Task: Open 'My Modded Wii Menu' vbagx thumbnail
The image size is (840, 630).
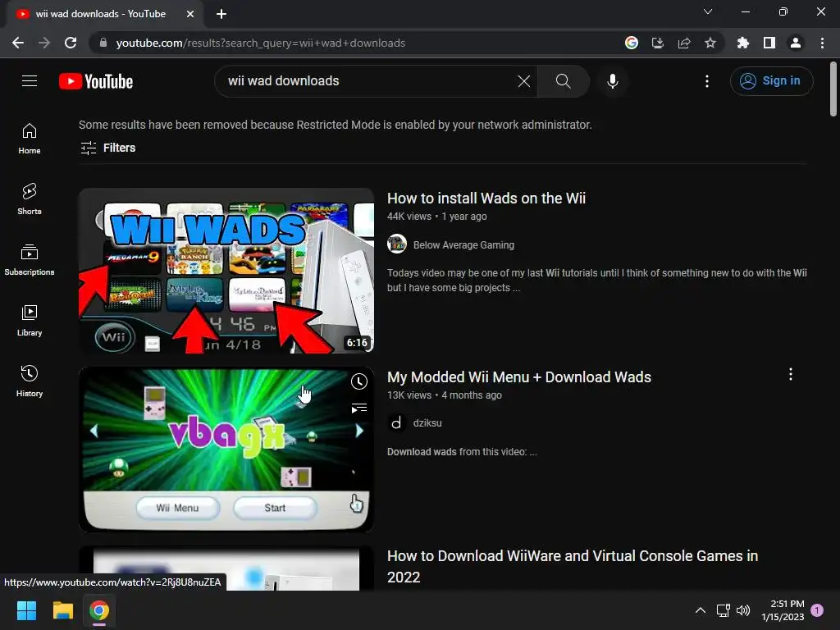Action: pos(226,450)
